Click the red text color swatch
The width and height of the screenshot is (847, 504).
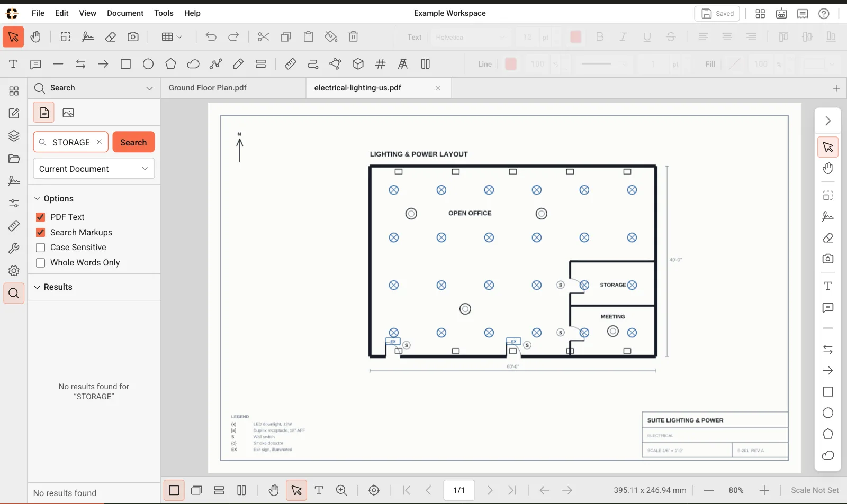[575, 37]
